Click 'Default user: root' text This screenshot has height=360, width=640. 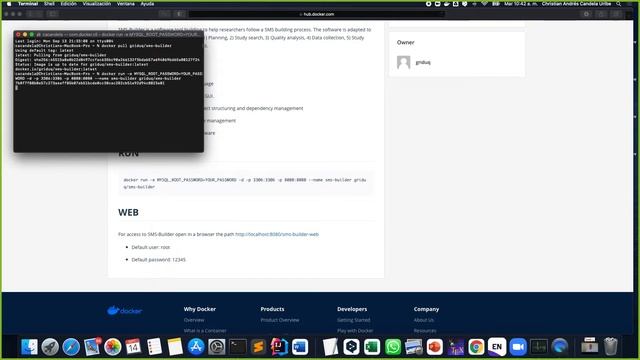(151, 247)
